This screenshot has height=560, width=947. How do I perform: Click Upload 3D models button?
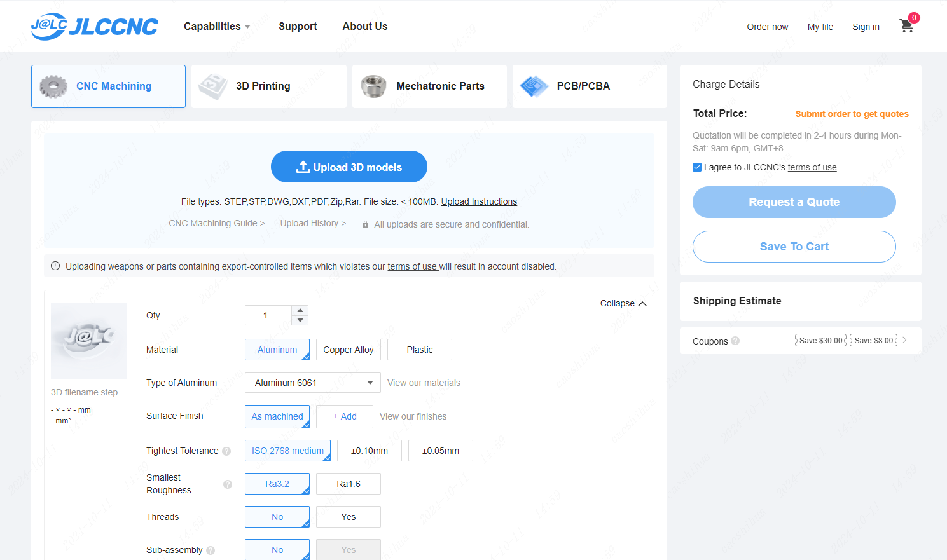point(349,167)
